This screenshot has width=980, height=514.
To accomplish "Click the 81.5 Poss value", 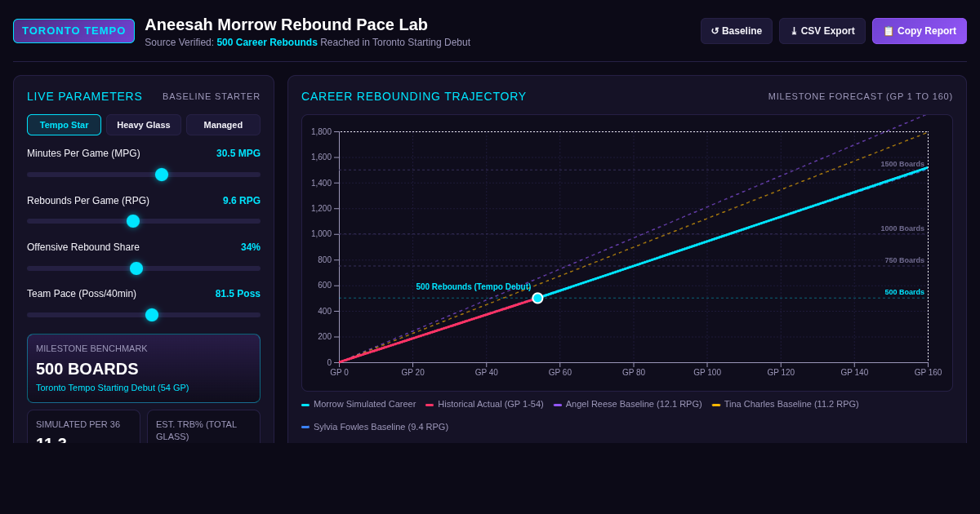I will click(x=238, y=294).
